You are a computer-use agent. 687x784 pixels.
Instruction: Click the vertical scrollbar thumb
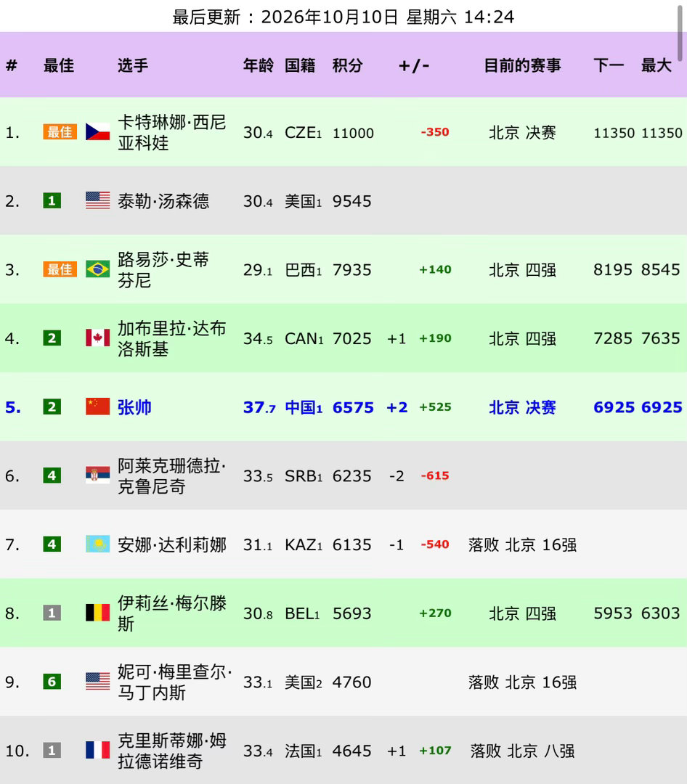click(x=680, y=33)
